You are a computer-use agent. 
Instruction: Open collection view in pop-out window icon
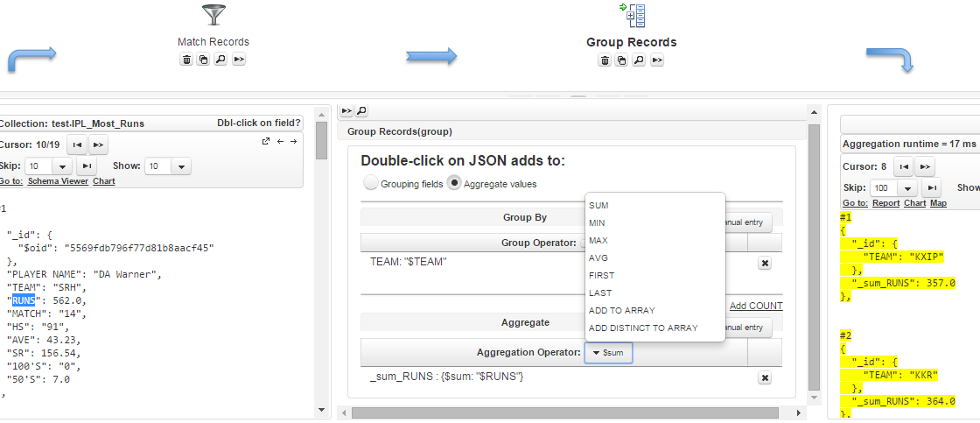266,142
